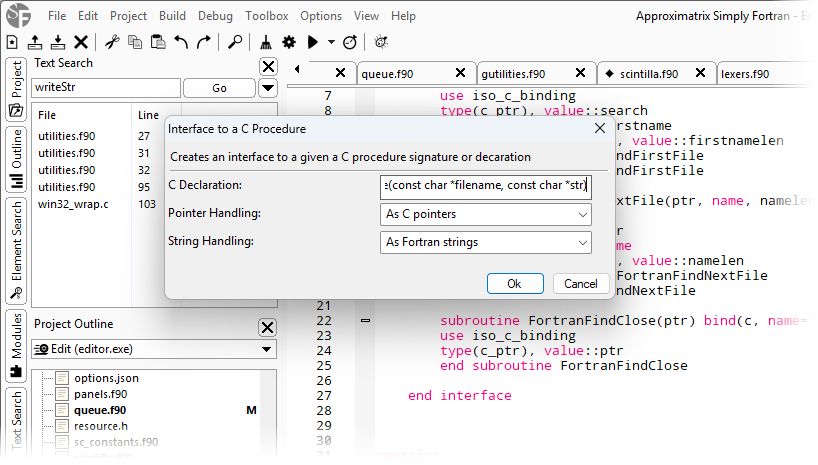This screenshot has height=465, width=818.
Task: Select panels.f90 in the Project Outline
Action: coord(101,394)
